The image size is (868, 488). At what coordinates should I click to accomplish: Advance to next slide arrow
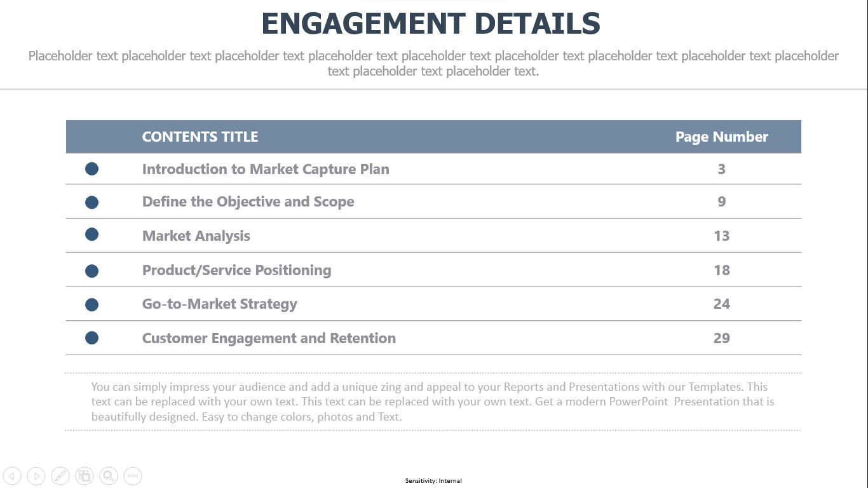36,475
